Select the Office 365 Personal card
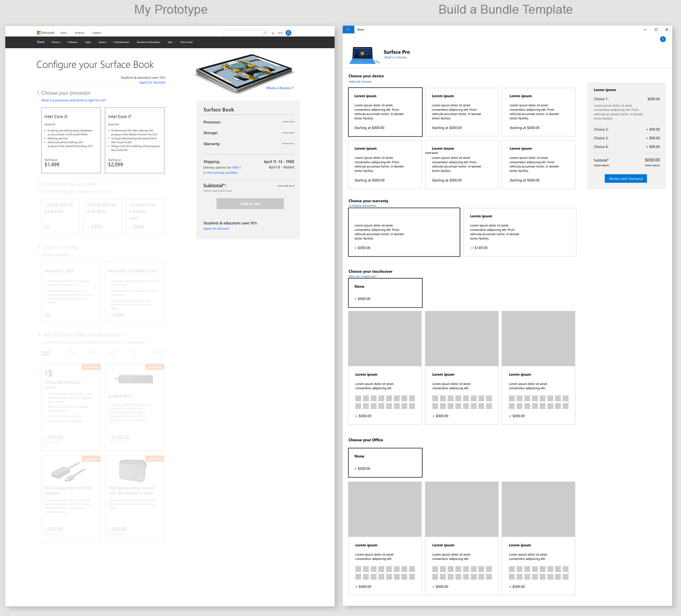Screen dimensions: 681x616 coord(71,407)
